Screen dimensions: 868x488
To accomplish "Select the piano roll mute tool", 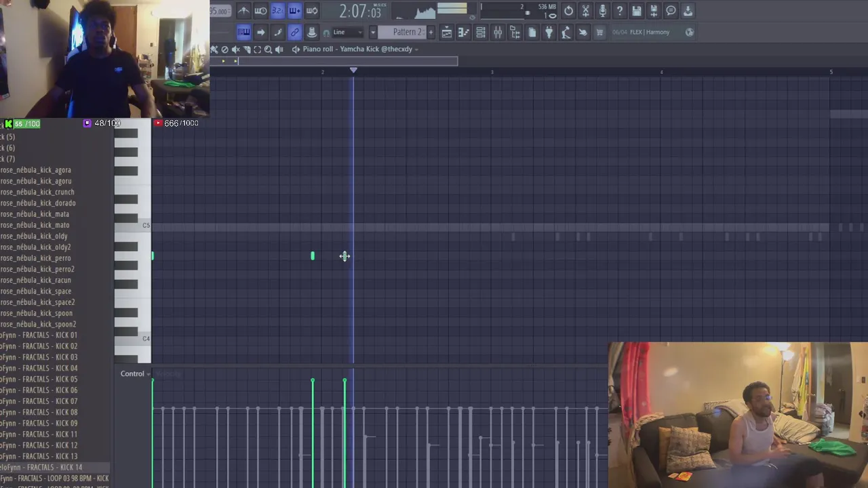I will tap(235, 49).
